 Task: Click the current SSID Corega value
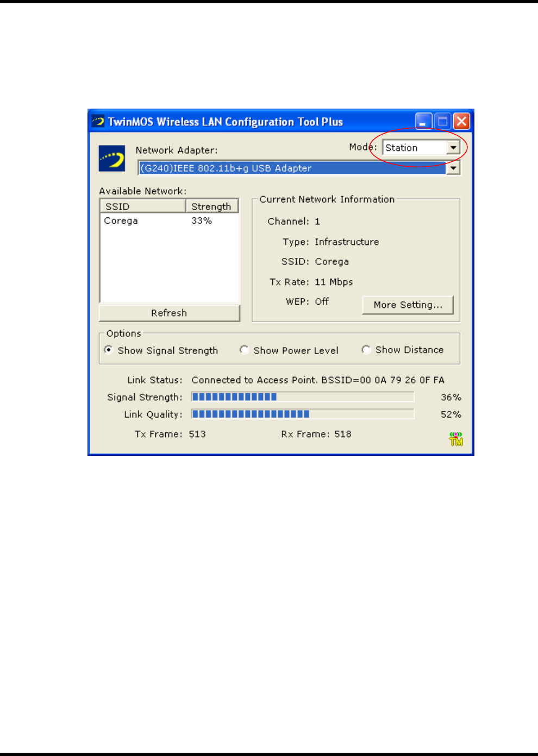pyautogui.click(x=332, y=262)
